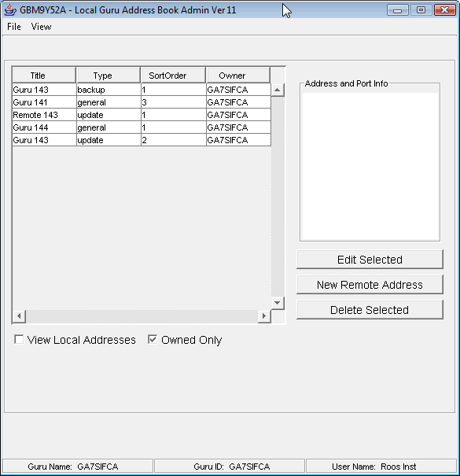Click the vertical scrollbar track in table
460x476 pixels.
278,197
